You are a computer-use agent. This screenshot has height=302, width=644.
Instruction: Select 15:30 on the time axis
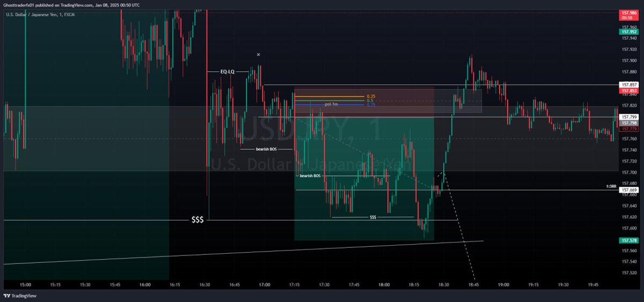click(85, 285)
